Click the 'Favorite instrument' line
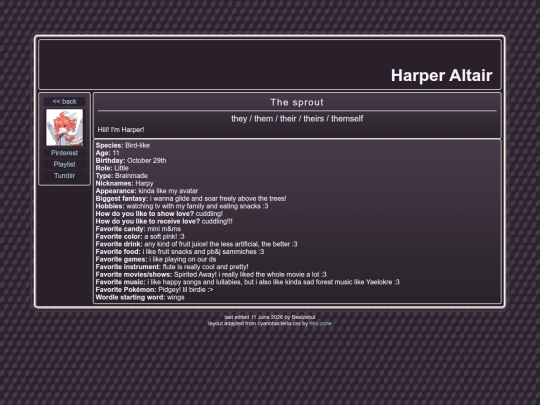The image size is (540, 405). 172,267
